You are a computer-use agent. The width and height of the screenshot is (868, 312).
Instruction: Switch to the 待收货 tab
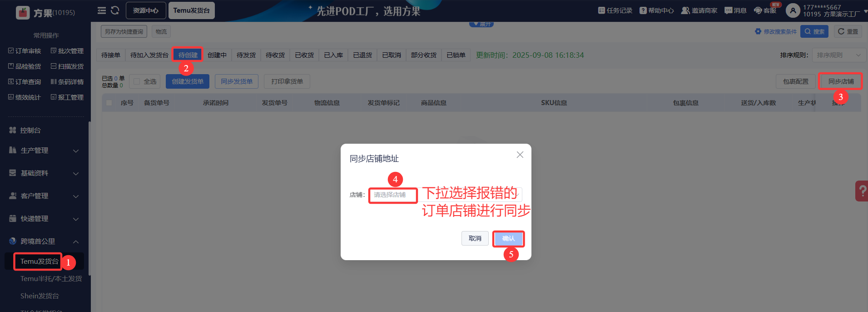point(275,55)
